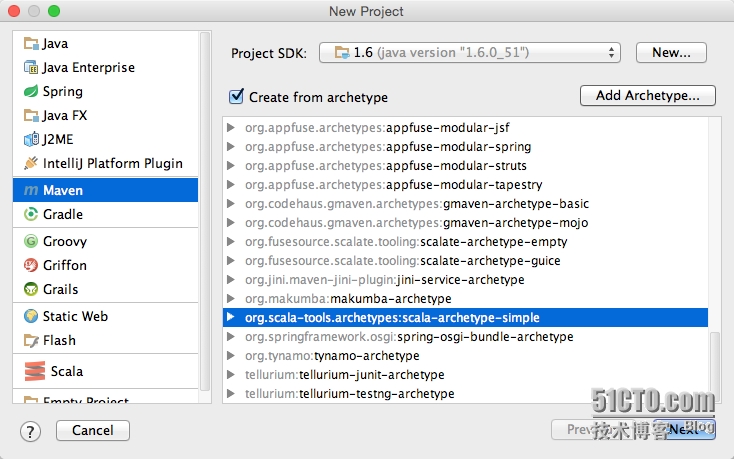Expand appfuse-modular-spring archetype
The width and height of the screenshot is (734, 459).
[x=230, y=146]
